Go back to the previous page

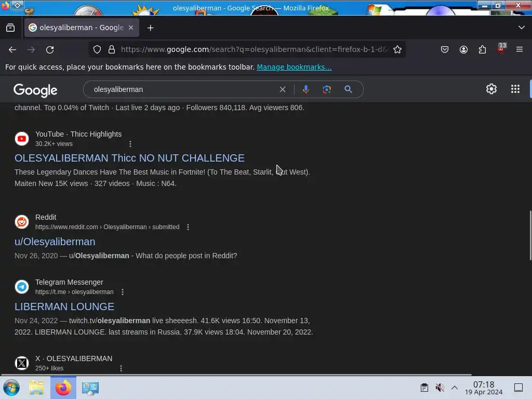click(12, 49)
